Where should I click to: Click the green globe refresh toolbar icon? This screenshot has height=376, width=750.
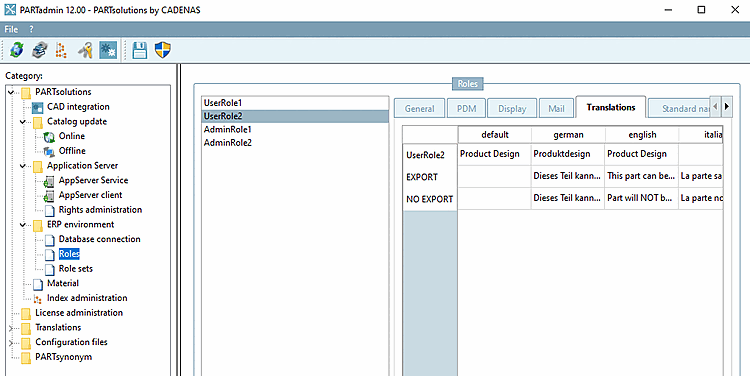[x=17, y=50]
